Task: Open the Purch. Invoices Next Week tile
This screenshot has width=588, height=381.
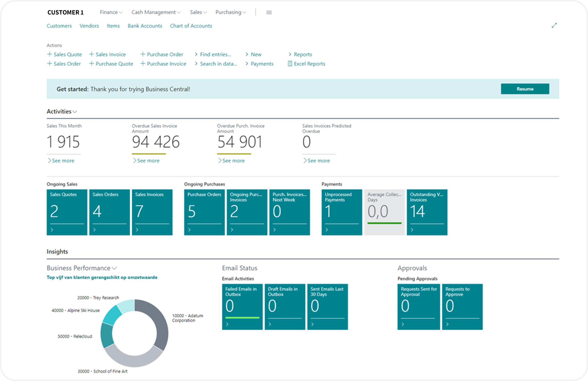Action: (290, 212)
